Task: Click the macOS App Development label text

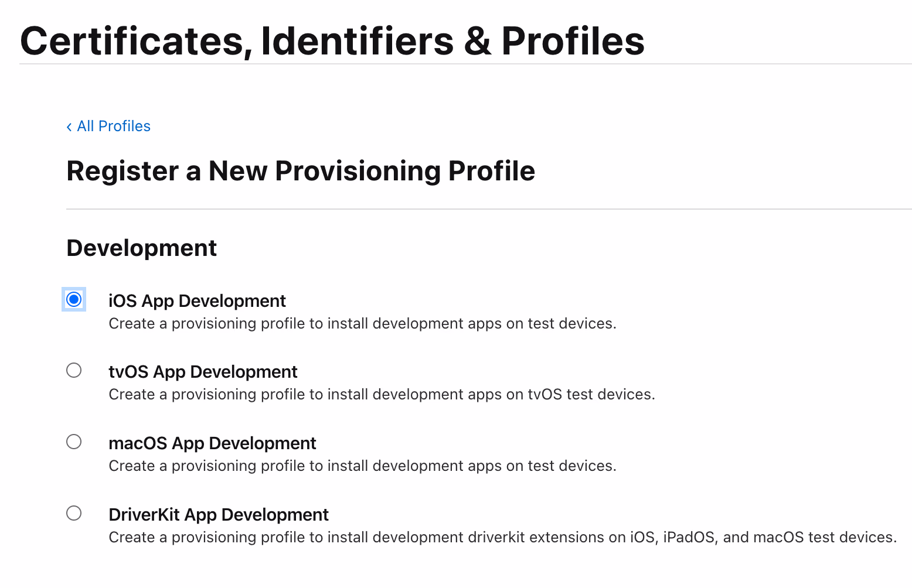Action: tap(212, 443)
